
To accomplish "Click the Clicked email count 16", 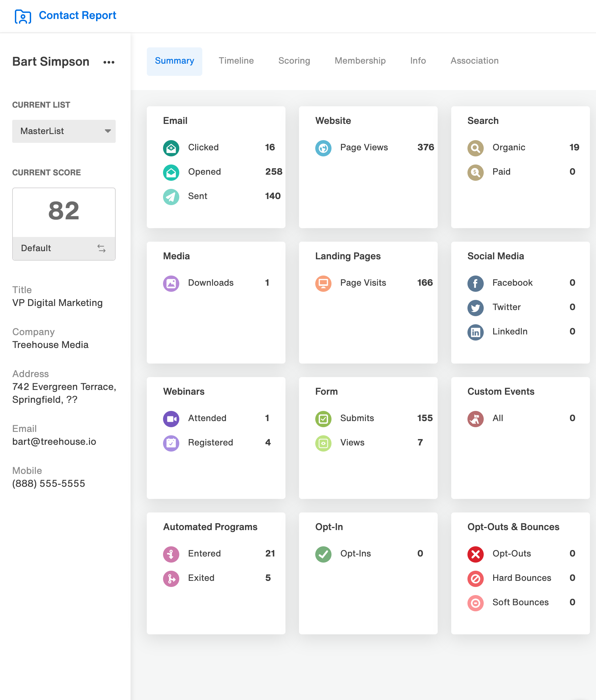I will [270, 147].
